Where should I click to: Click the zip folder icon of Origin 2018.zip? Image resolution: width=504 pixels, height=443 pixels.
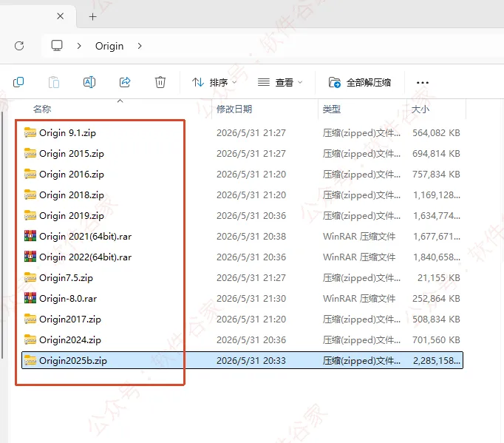point(30,195)
